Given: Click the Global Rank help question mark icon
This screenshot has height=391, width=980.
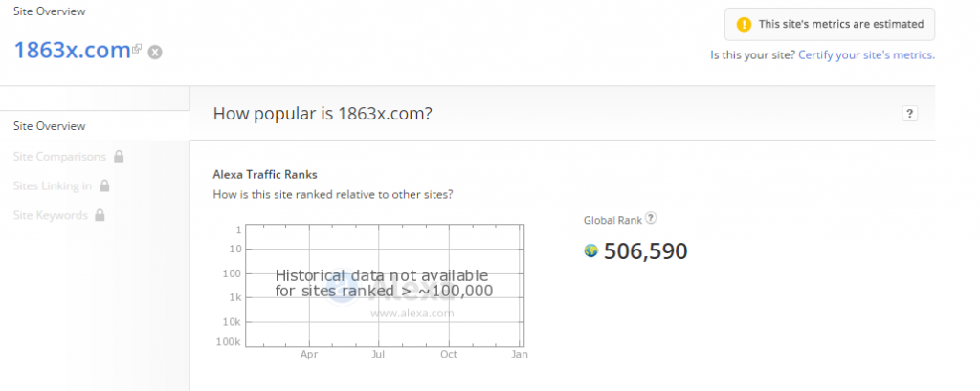Looking at the screenshot, I should pyautogui.click(x=651, y=218).
